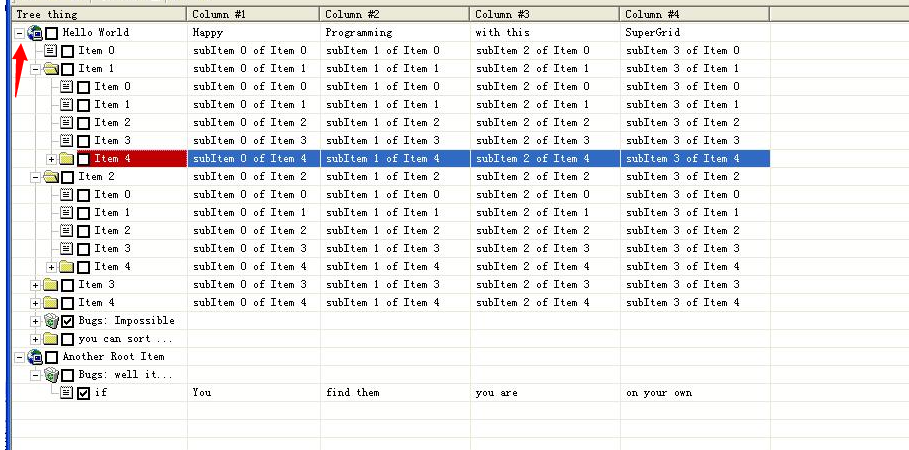Click the 'Tree thing' column header

tap(98, 14)
